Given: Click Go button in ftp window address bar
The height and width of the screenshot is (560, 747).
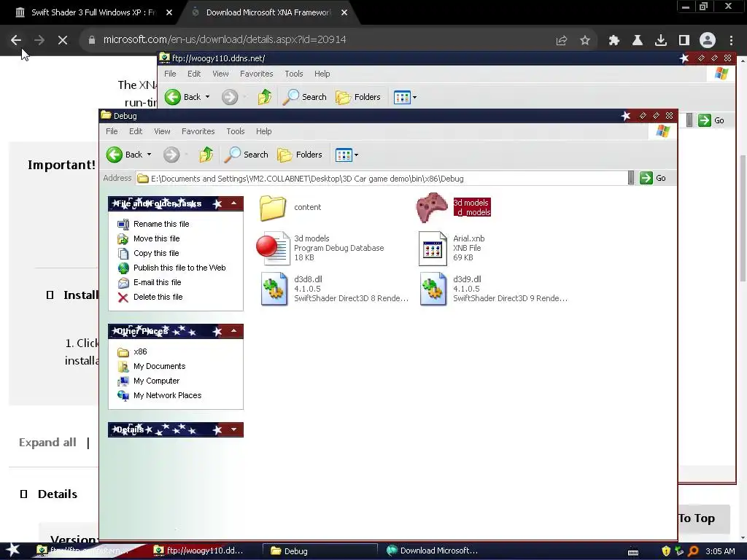Looking at the screenshot, I should (711, 120).
